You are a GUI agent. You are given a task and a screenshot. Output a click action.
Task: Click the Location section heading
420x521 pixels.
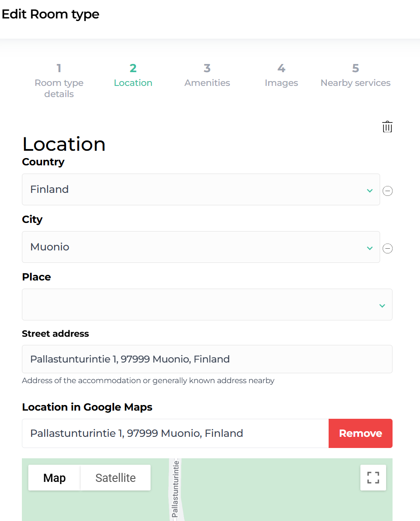(64, 144)
